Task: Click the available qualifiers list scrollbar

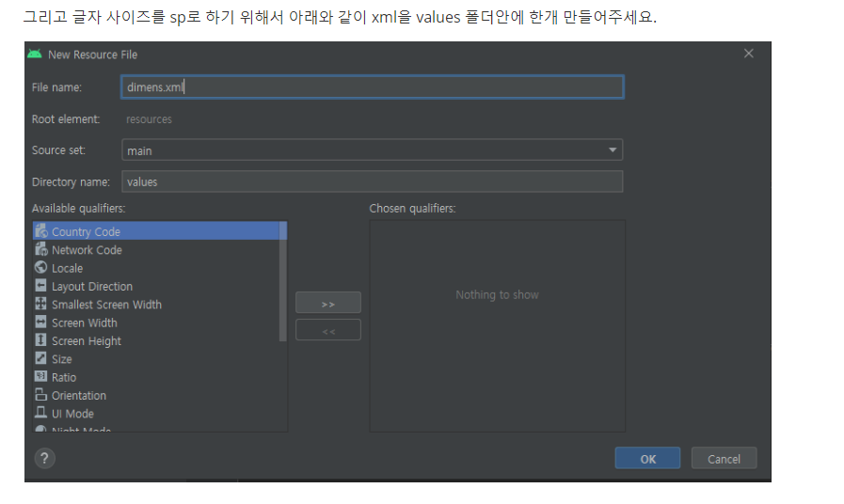Action: pyautogui.click(x=283, y=282)
